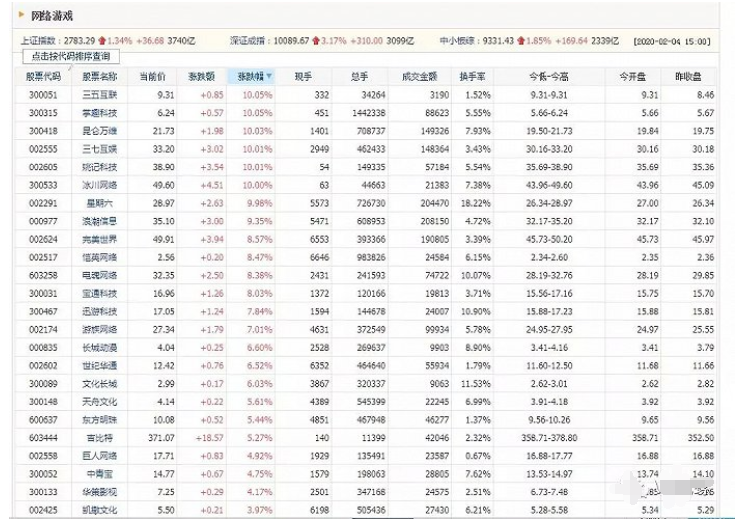
Task: Sort by the 今低-今高 column header
Action: pos(549,77)
